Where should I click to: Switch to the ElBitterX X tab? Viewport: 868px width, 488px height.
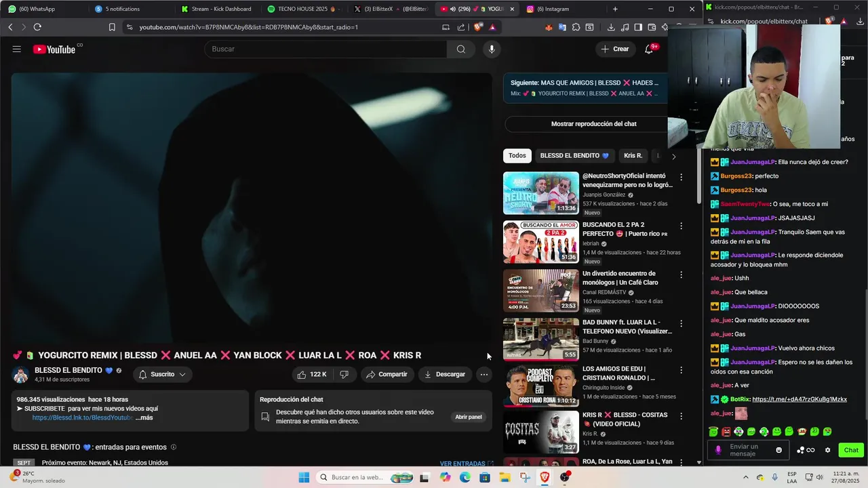(x=391, y=9)
